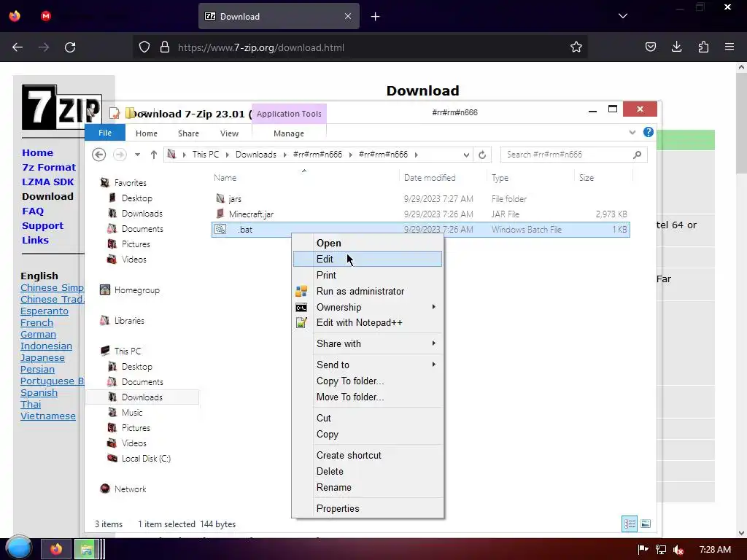The width and height of the screenshot is (747, 560).
Task: Click the Network icon in navigation pane
Action: 105,489
